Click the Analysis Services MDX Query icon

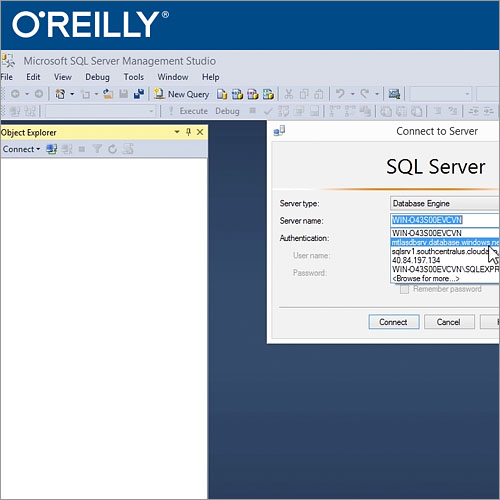237,94
